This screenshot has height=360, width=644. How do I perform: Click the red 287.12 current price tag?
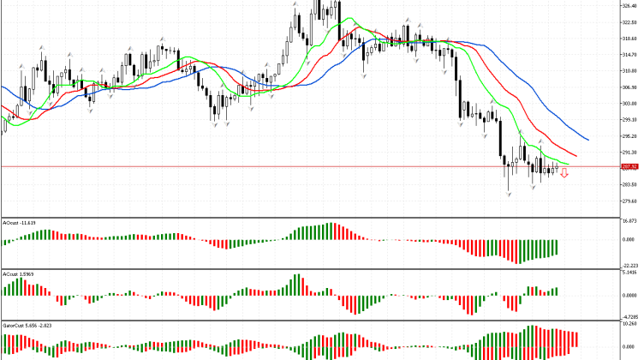point(630,165)
